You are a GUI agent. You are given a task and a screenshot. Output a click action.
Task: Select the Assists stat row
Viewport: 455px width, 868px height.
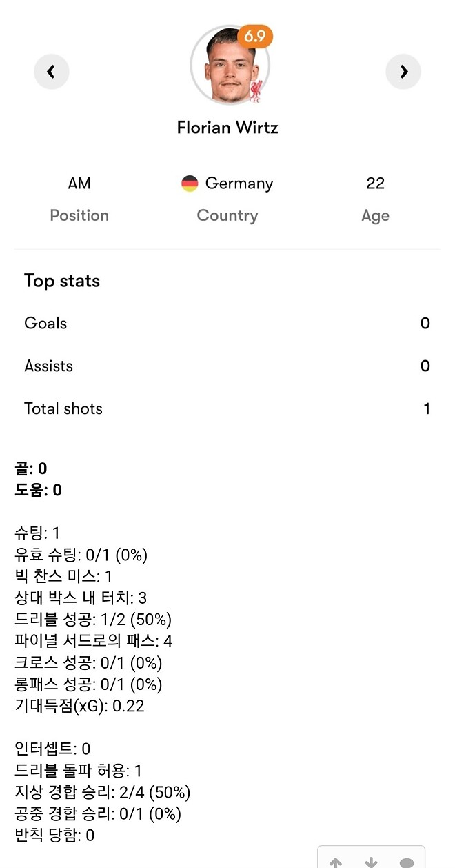tap(228, 366)
